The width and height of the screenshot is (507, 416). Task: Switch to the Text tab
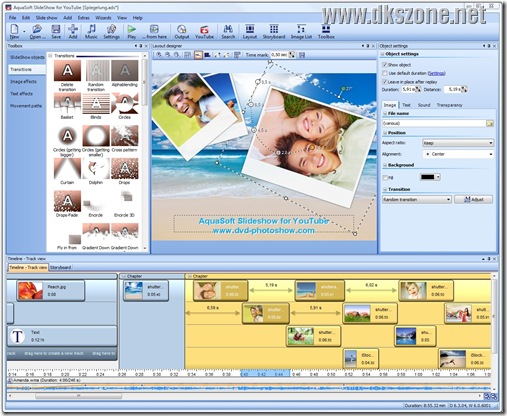pyautogui.click(x=406, y=105)
